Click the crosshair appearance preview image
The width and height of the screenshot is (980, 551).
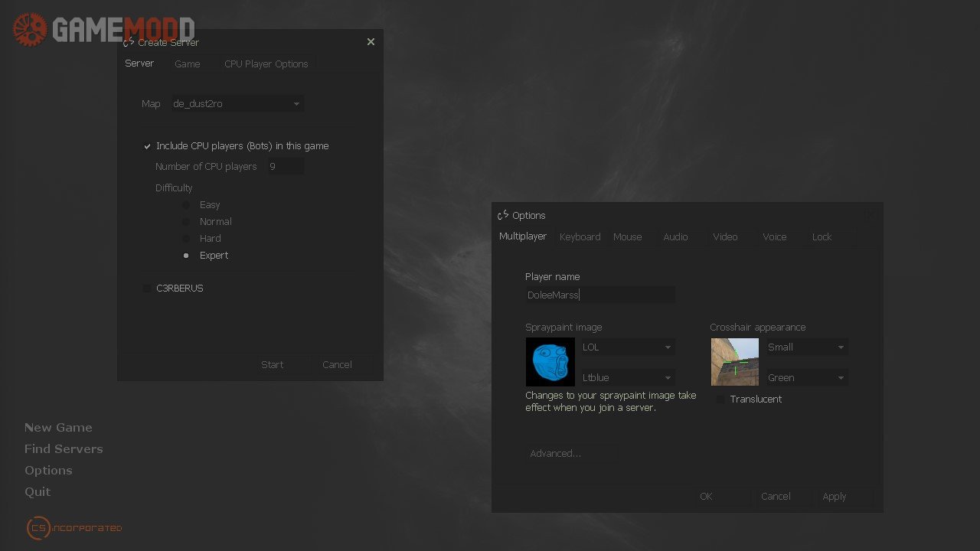pos(734,362)
